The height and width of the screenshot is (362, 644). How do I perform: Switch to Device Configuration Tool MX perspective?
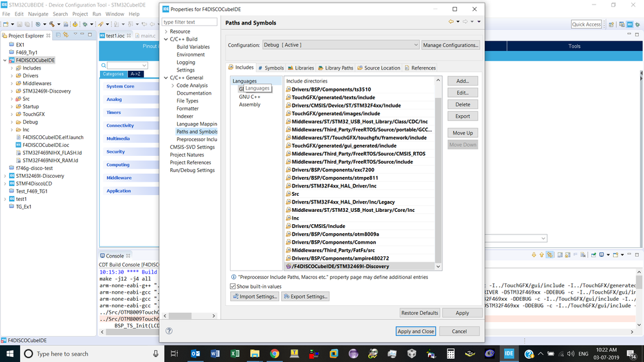(x=630, y=24)
